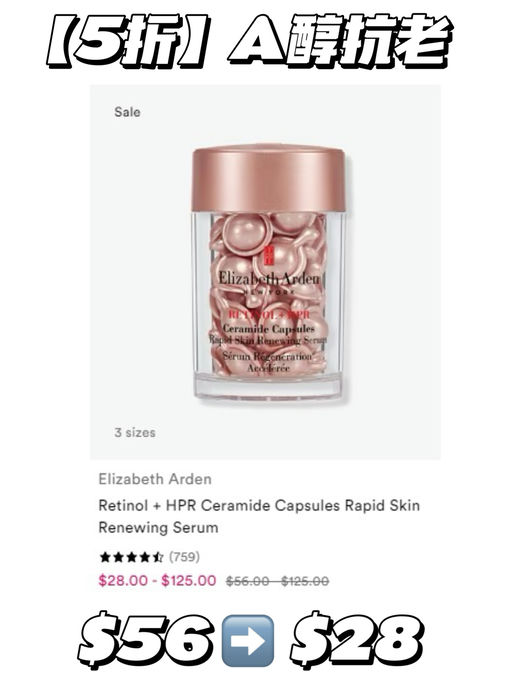Open the Retinol + HPR Ceramide Capsules title

(259, 517)
